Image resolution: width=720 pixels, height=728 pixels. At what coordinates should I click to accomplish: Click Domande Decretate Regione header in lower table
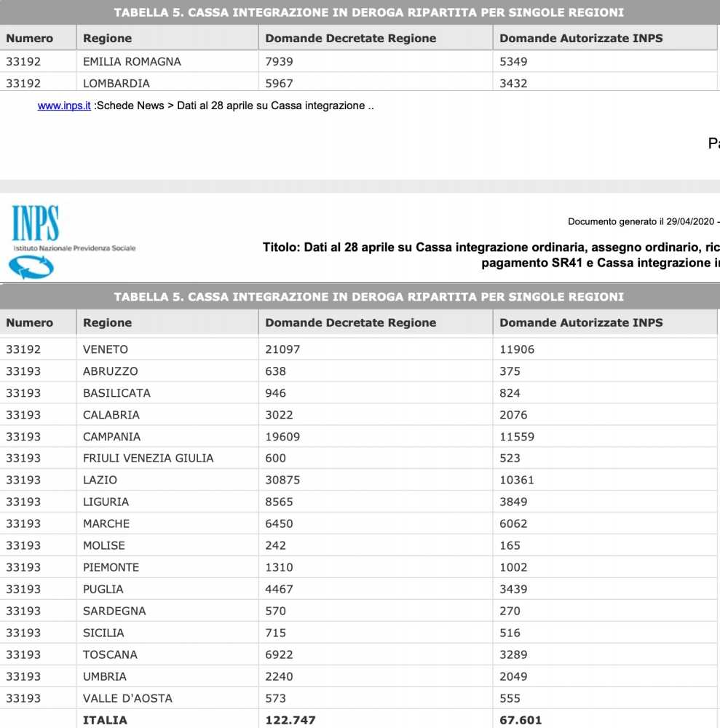pos(350,323)
